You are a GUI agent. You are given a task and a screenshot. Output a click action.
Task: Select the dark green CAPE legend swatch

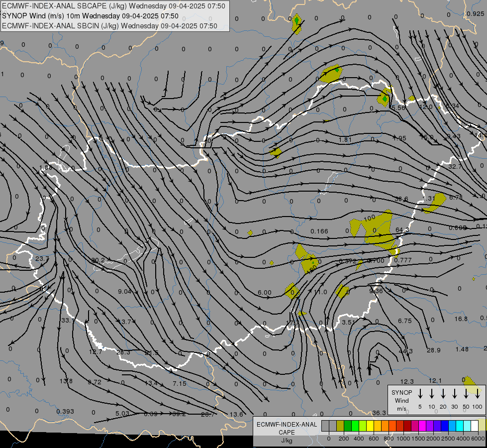click(348, 426)
